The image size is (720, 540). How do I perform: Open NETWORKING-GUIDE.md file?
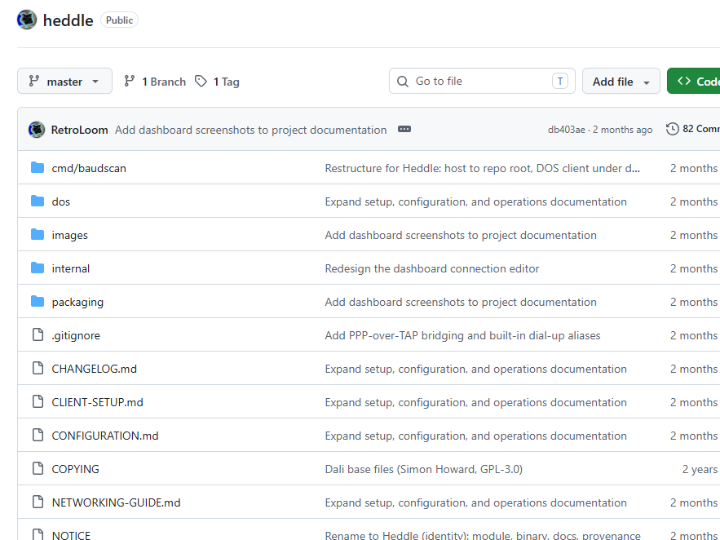pos(116,503)
